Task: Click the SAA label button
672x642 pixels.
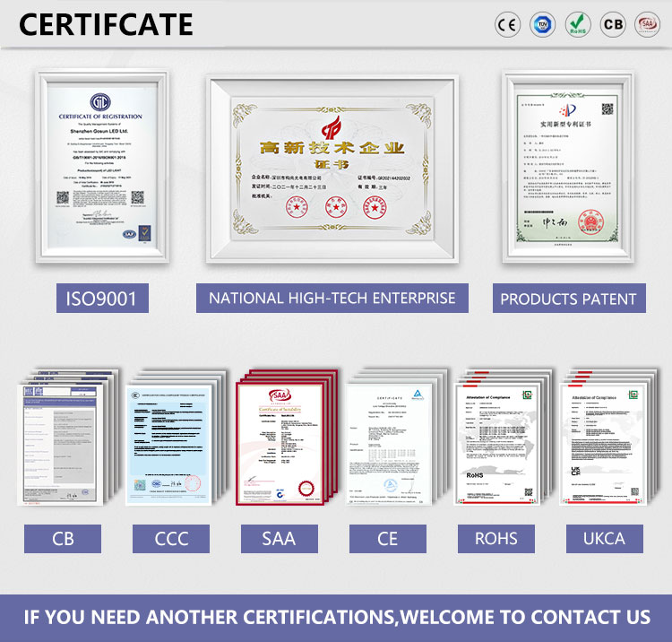Action: click(x=280, y=539)
